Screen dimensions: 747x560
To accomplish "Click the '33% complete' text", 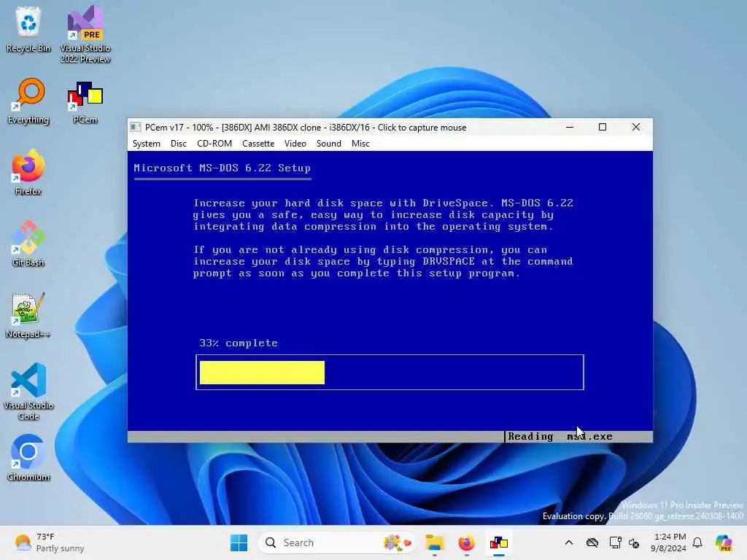I will click(x=239, y=343).
